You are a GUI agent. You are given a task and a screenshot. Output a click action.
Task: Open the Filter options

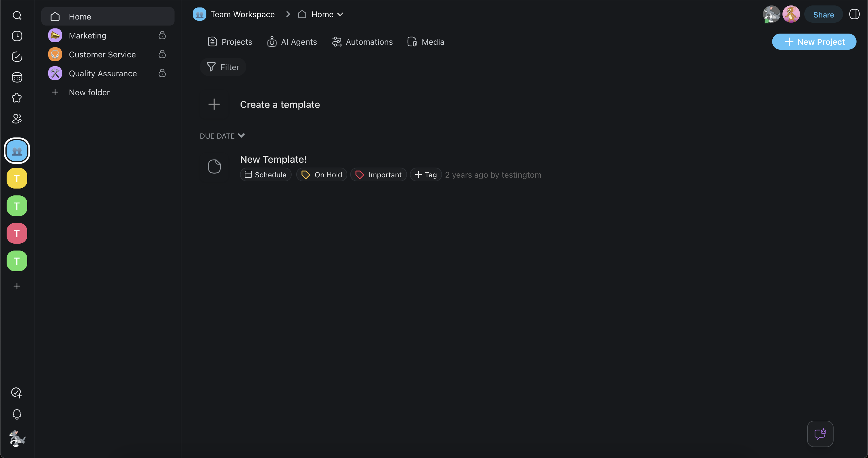223,67
